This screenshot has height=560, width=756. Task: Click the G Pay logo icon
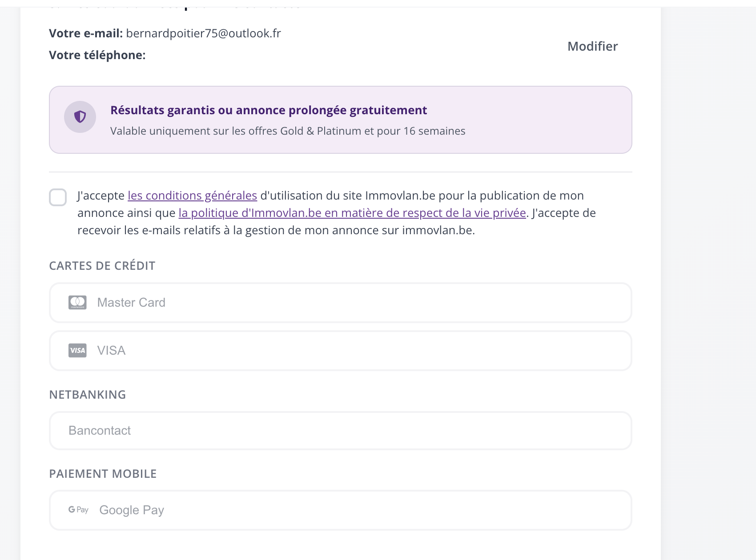coord(78,510)
